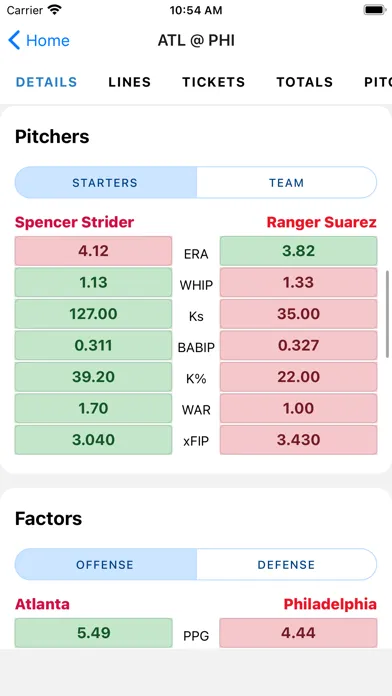Select the DETAILS tab
Viewport: 392px width, 696px height.
47,82
